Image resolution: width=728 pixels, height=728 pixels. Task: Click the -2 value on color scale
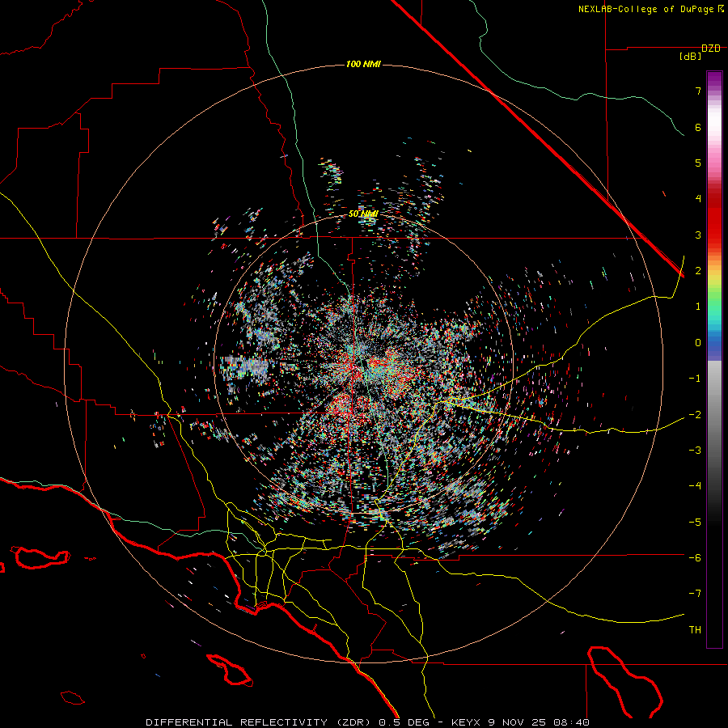(695, 415)
